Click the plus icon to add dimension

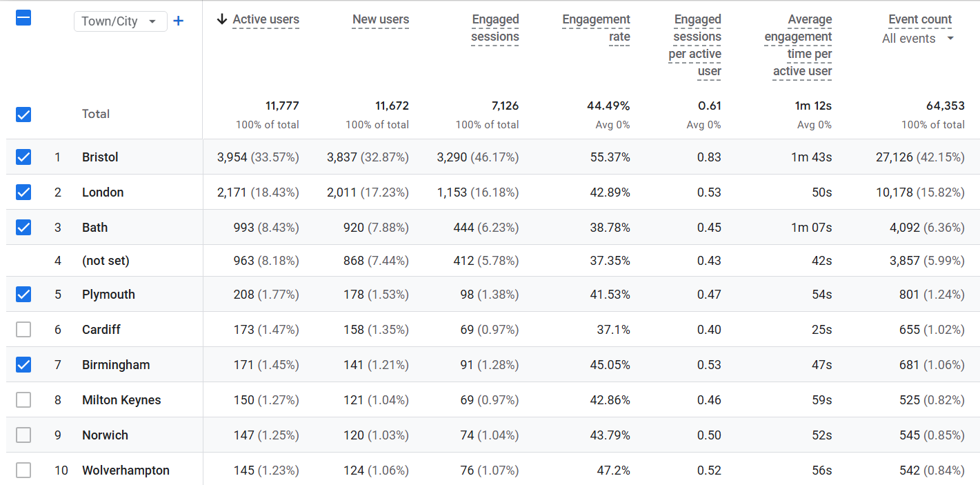click(178, 21)
